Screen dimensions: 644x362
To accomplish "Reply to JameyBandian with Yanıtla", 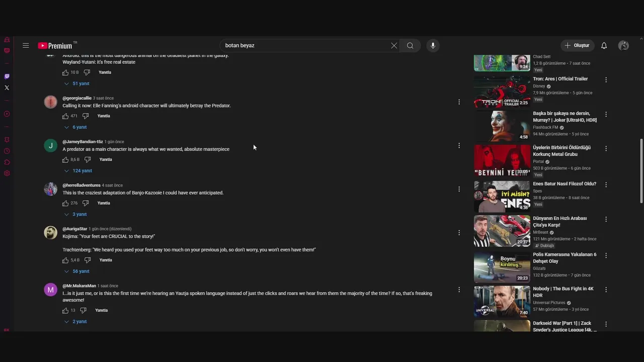I will pyautogui.click(x=106, y=159).
